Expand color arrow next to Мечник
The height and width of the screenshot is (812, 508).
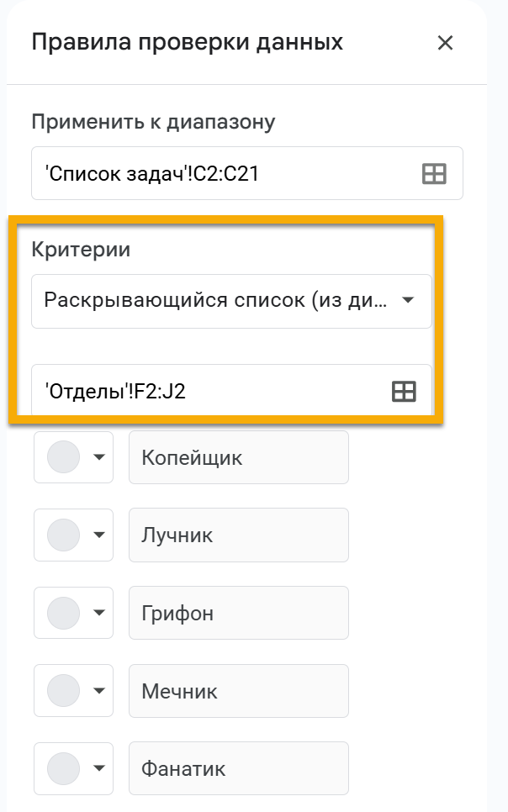(x=98, y=690)
